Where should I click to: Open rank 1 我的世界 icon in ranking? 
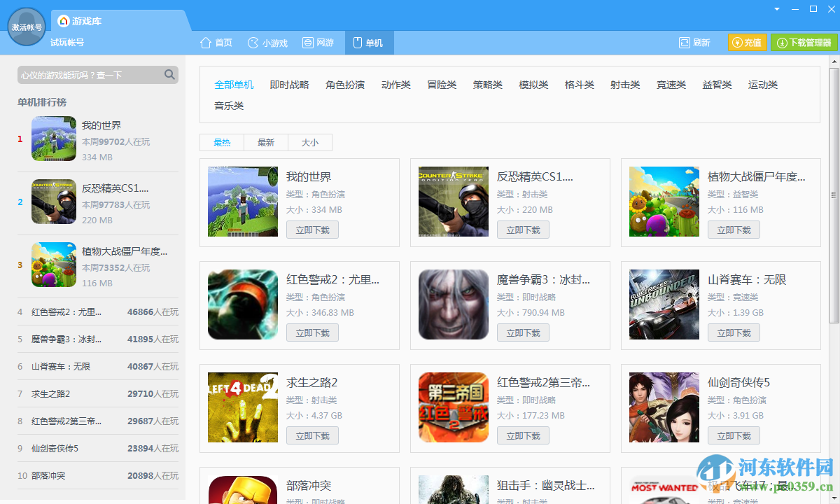(x=54, y=139)
